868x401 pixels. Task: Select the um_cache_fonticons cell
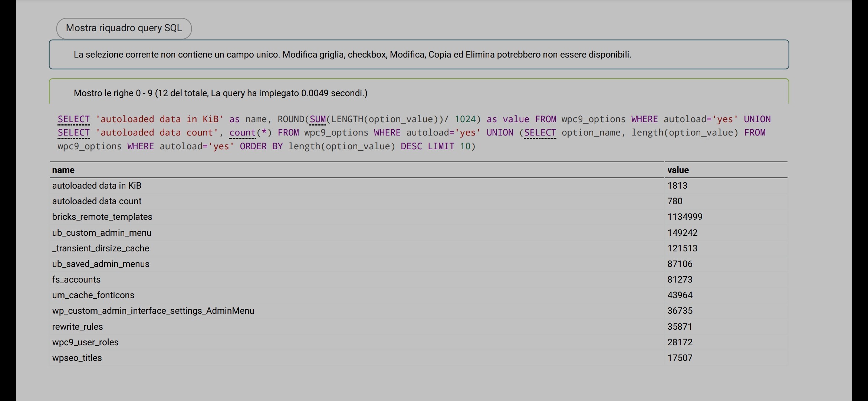click(x=356, y=295)
